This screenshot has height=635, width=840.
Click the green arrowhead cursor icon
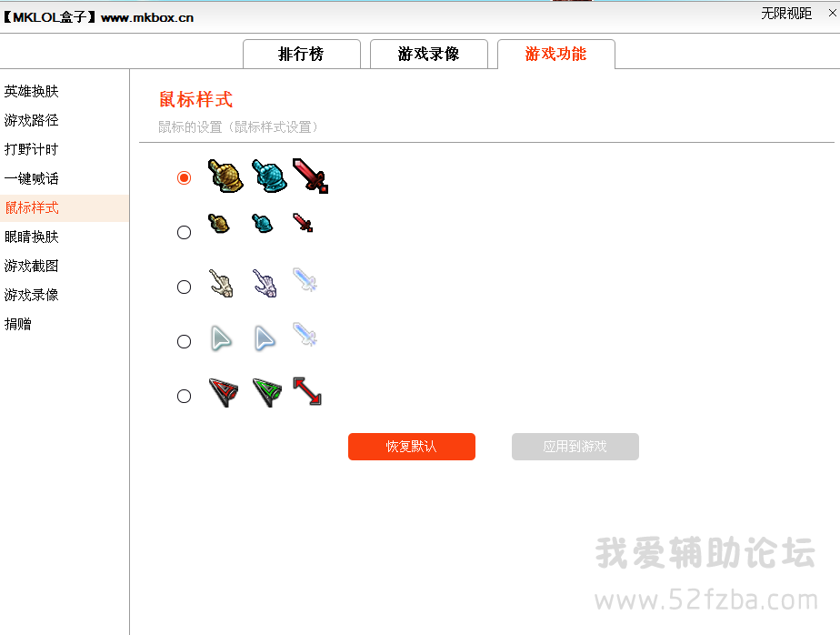pos(266,392)
